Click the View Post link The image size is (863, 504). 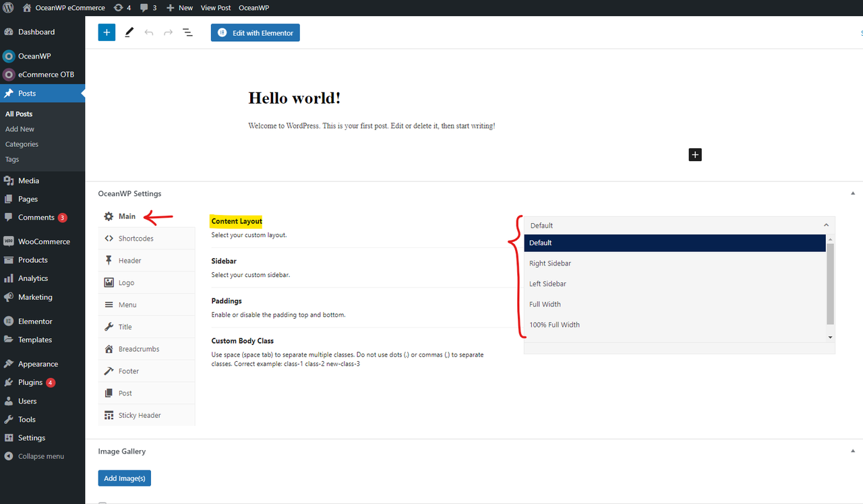click(216, 7)
